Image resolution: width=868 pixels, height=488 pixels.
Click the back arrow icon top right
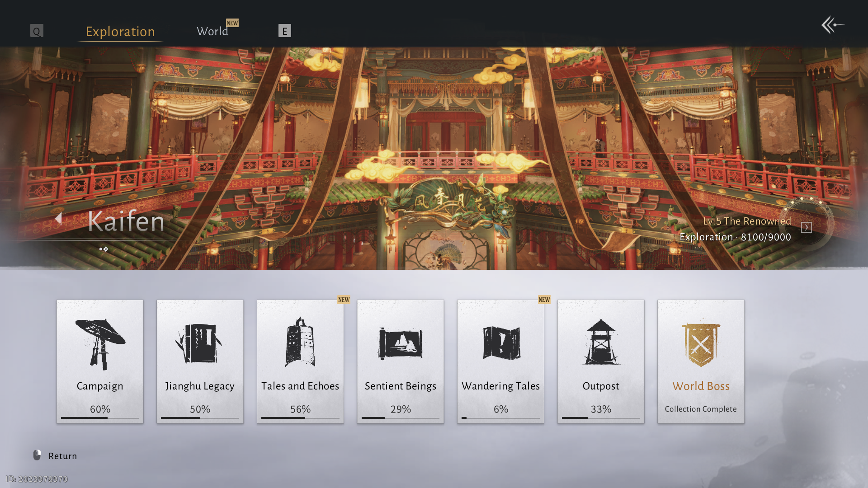pyautogui.click(x=832, y=25)
